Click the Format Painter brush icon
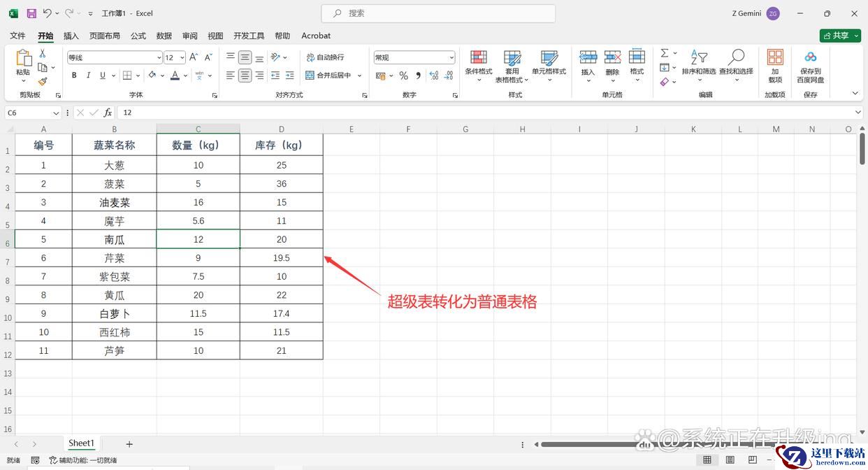 [x=43, y=82]
